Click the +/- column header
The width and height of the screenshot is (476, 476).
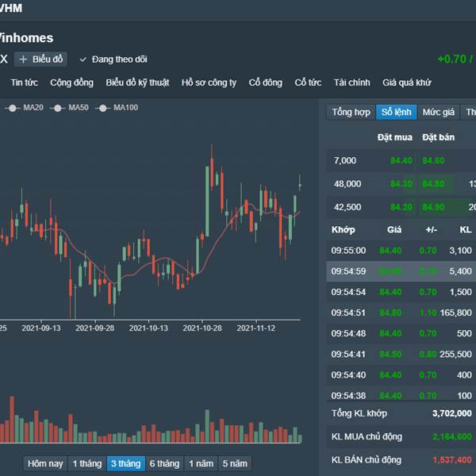click(x=431, y=230)
